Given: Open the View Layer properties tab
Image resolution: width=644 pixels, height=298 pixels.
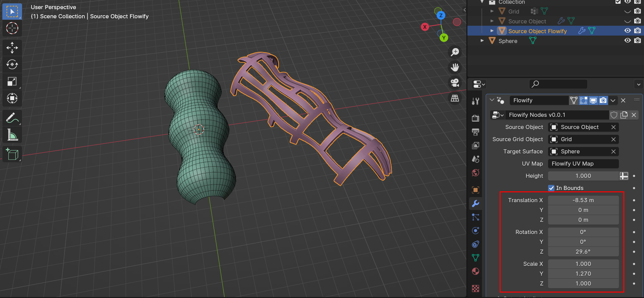Looking at the screenshot, I should click(476, 145).
